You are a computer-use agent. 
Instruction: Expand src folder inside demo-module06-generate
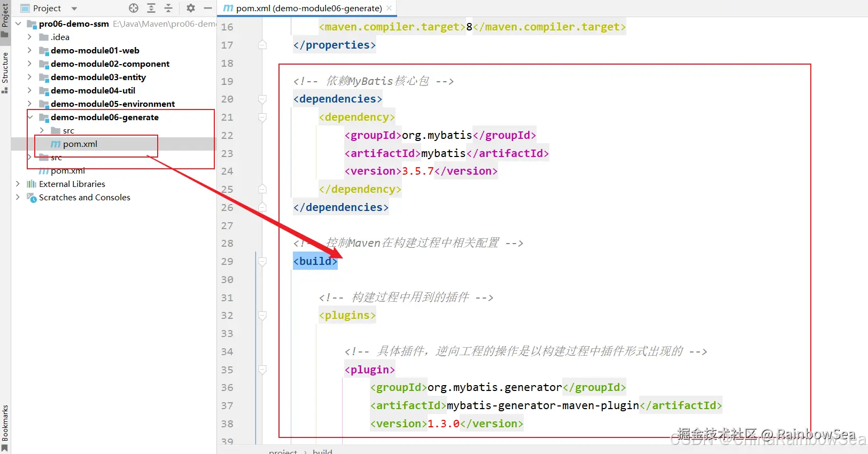pyautogui.click(x=42, y=130)
